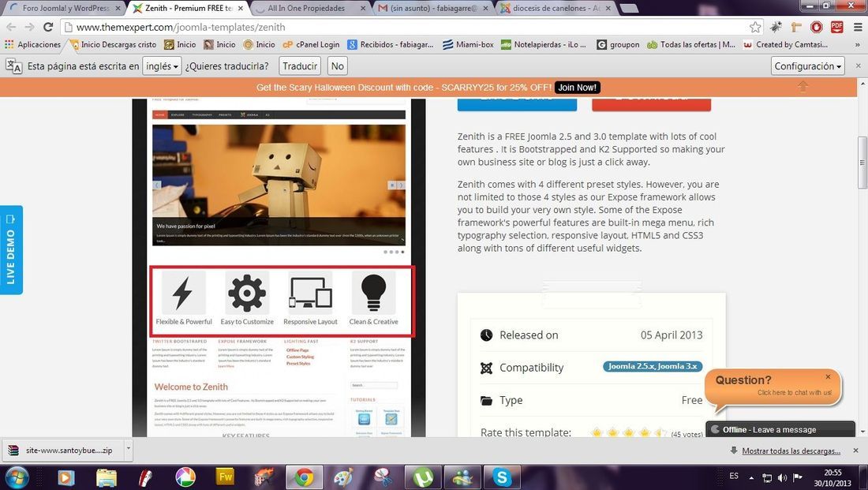Viewport: 868px width, 490px height.
Task: Open the Offline - Leave a message bar
Action: pyautogui.click(x=780, y=430)
